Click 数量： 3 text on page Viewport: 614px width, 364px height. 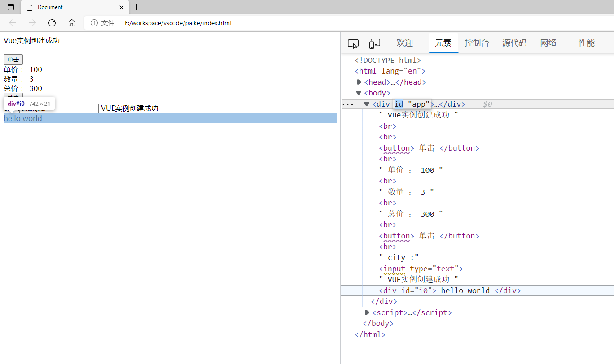click(18, 79)
